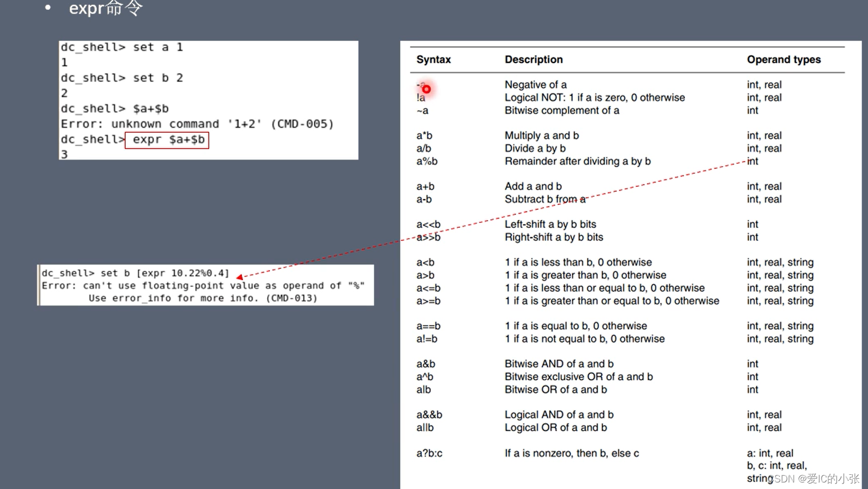
Task: Click the 'a<=b' syntax entry
Action: (x=429, y=288)
